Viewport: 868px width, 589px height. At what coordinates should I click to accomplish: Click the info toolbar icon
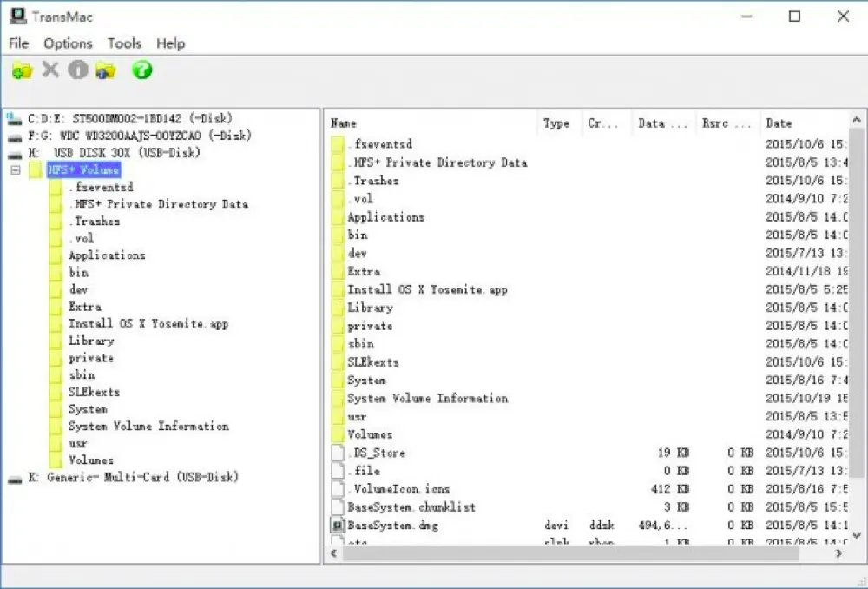point(78,69)
